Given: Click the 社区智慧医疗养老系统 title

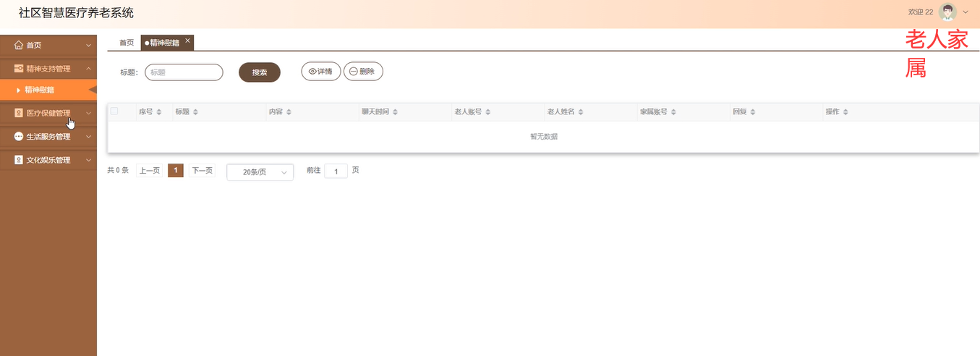Looking at the screenshot, I should (76, 13).
